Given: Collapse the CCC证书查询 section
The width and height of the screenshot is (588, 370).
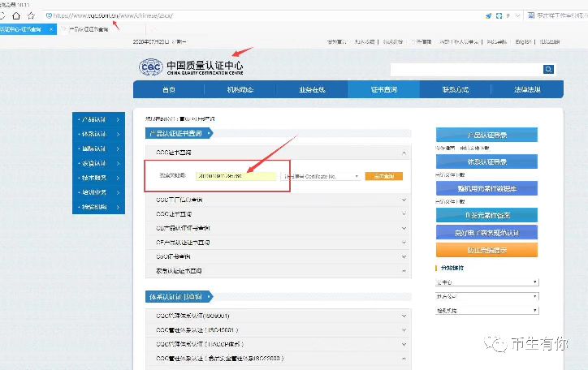Looking at the screenshot, I should 279,153.
